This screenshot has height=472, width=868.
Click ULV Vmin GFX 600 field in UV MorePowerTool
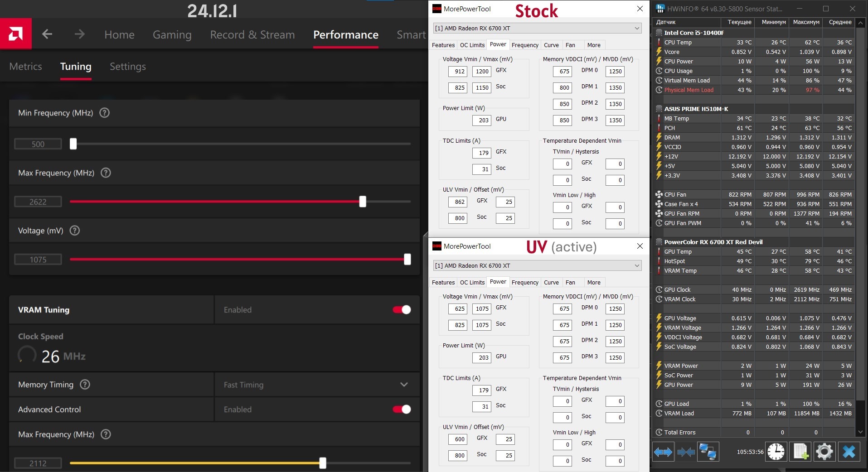tap(458, 439)
